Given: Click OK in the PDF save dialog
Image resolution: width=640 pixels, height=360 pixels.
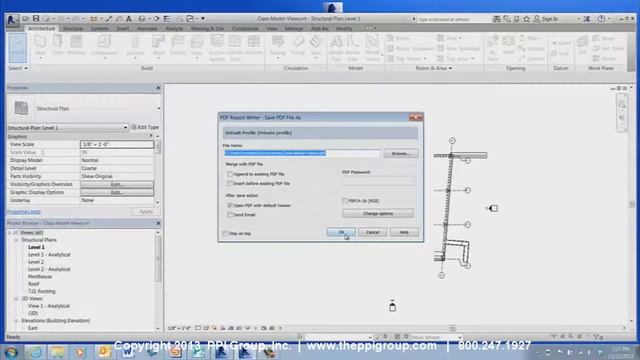Looking at the screenshot, I should pyautogui.click(x=341, y=232).
